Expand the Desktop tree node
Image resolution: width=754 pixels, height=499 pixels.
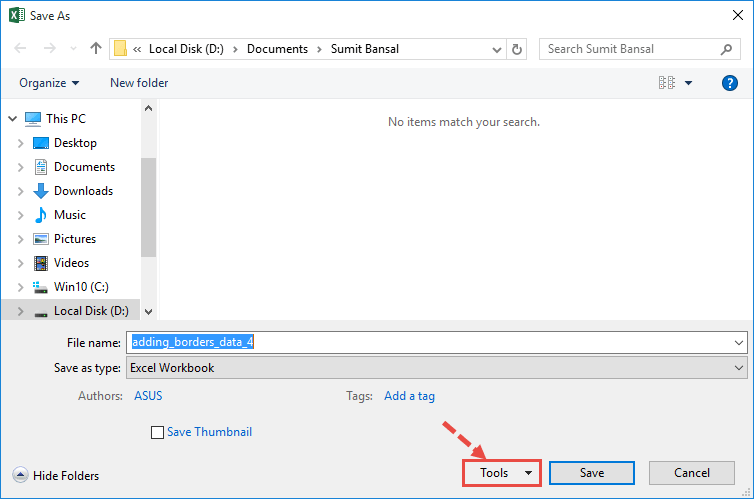(x=20, y=143)
